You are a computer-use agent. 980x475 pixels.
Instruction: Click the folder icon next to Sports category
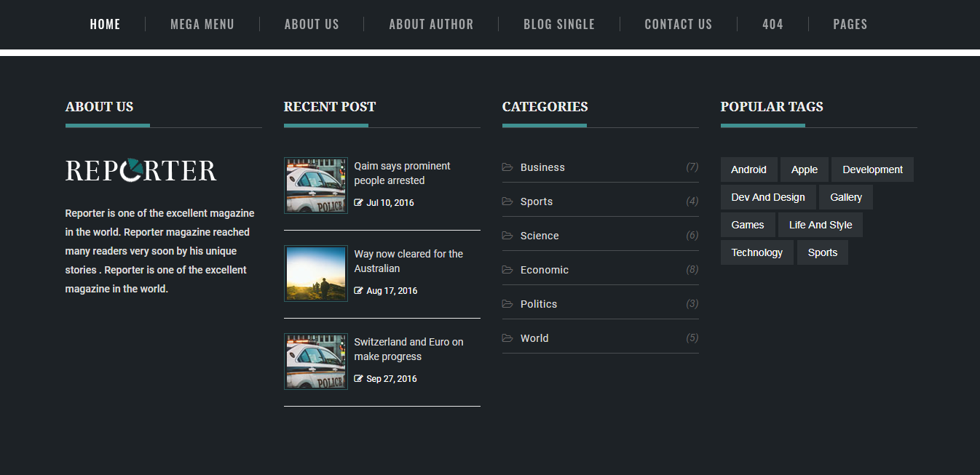pyautogui.click(x=507, y=201)
